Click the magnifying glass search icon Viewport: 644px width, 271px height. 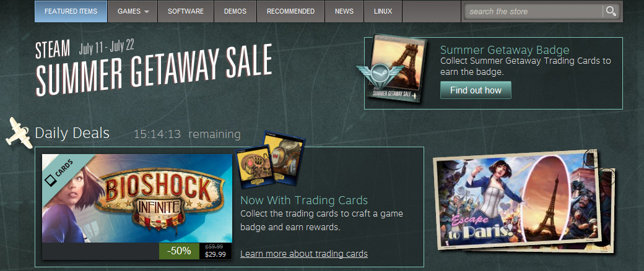[611, 12]
